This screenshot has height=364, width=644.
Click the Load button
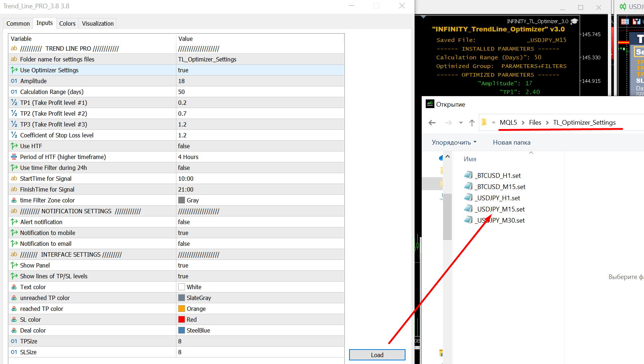tap(377, 355)
